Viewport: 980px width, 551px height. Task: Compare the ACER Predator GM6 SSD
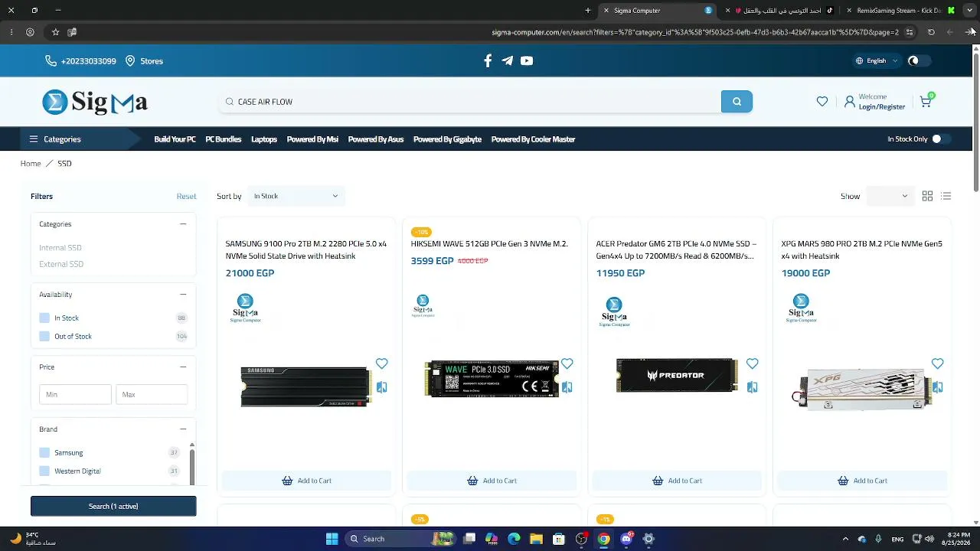[752, 387]
